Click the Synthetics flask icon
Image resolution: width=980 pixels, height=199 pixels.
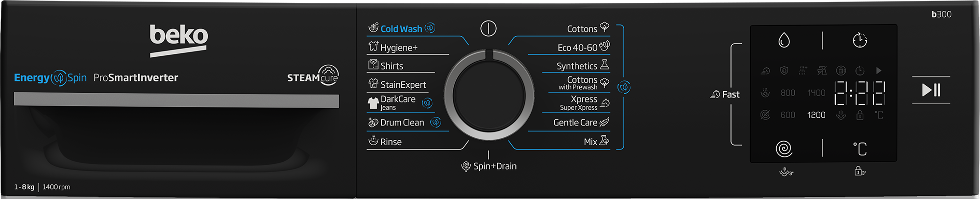click(x=605, y=65)
